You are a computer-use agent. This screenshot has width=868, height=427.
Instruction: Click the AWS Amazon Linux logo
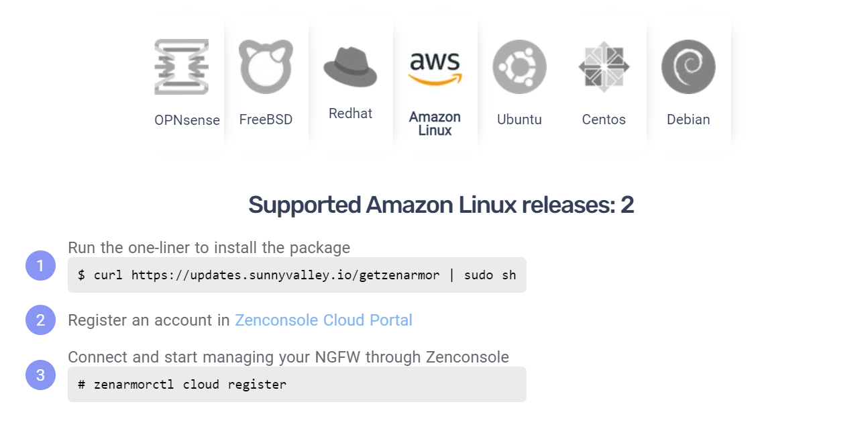435,66
